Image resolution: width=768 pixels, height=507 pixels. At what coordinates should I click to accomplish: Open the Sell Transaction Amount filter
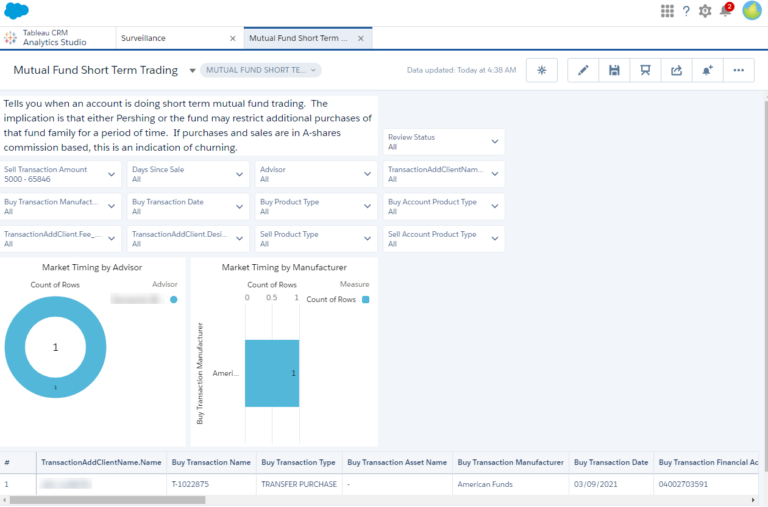click(x=60, y=174)
